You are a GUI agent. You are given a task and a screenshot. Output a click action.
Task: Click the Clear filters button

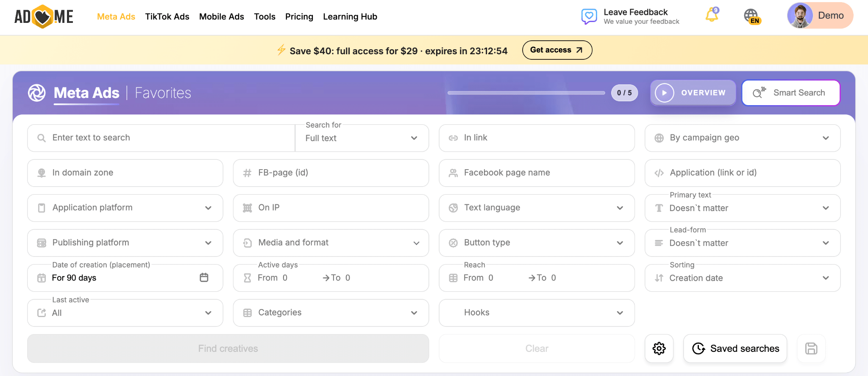point(537,348)
